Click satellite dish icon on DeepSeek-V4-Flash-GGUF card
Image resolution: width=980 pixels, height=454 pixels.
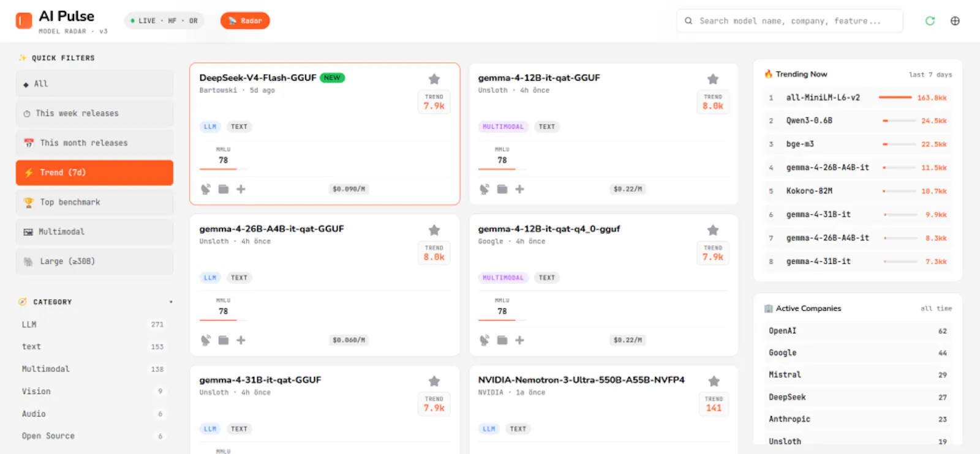point(206,189)
